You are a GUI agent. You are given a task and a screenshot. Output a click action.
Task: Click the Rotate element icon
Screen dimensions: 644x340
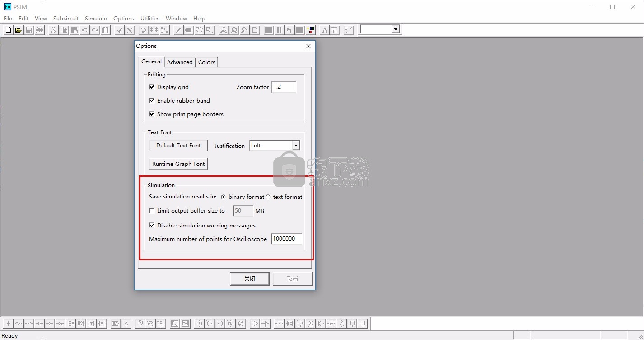click(x=143, y=30)
